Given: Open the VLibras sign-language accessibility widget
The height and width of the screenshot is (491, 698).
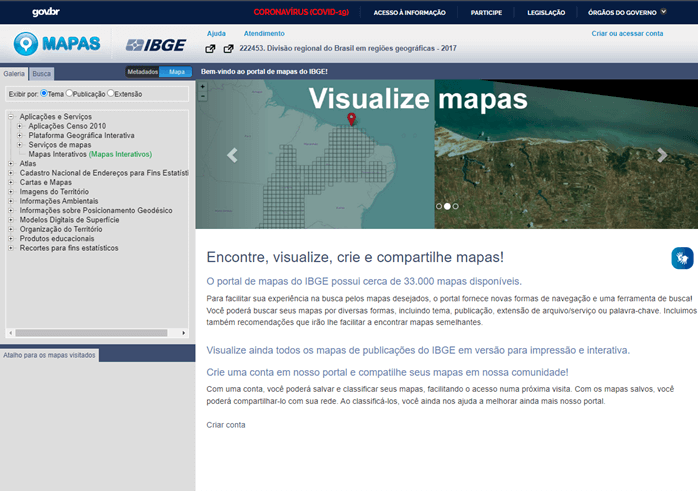Looking at the screenshot, I should pyautogui.click(x=682, y=258).
